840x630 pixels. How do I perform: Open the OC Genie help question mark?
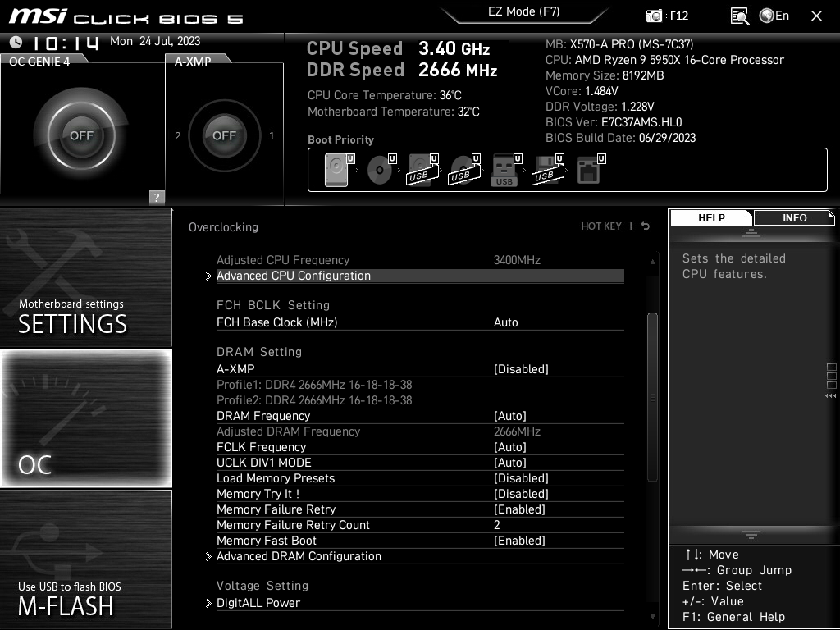[155, 197]
